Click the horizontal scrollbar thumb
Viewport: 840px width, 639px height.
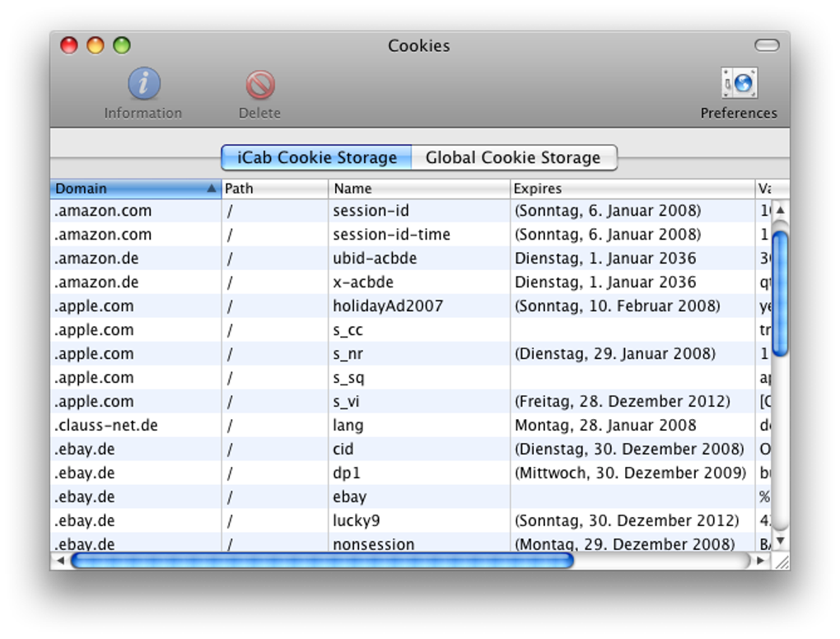click(322, 561)
